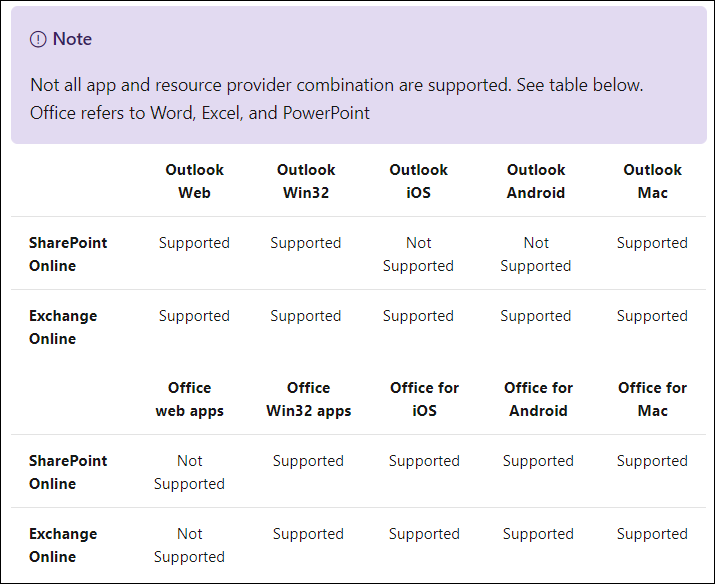Screen dimensions: 715x584
Task: Select the Outlook Web column header
Action: pyautogui.click(x=194, y=181)
